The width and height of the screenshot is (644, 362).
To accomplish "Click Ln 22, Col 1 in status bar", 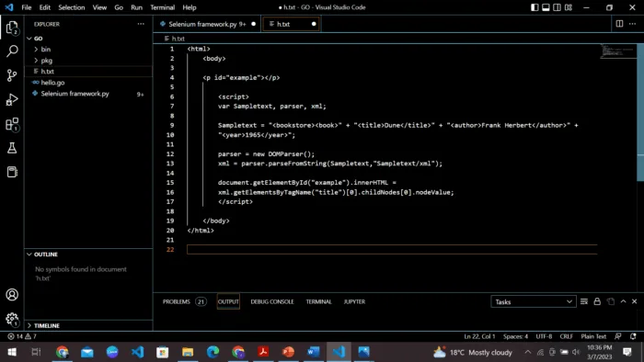I will 479,336.
